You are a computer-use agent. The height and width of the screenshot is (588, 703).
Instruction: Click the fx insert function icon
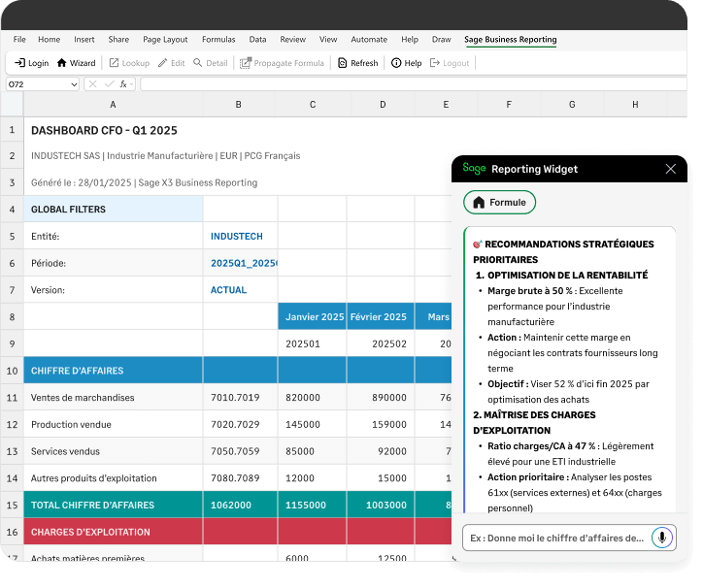[123, 84]
